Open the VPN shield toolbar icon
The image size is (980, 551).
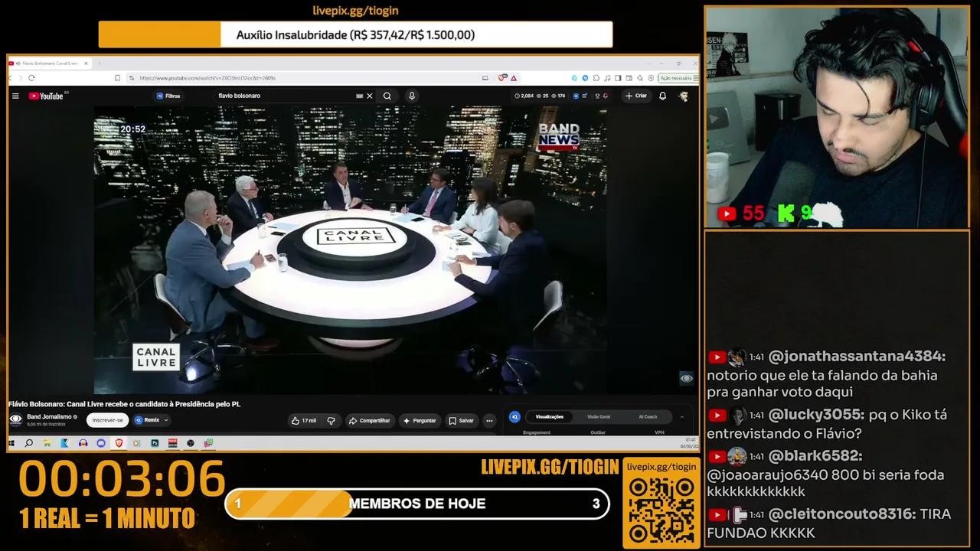[651, 77]
